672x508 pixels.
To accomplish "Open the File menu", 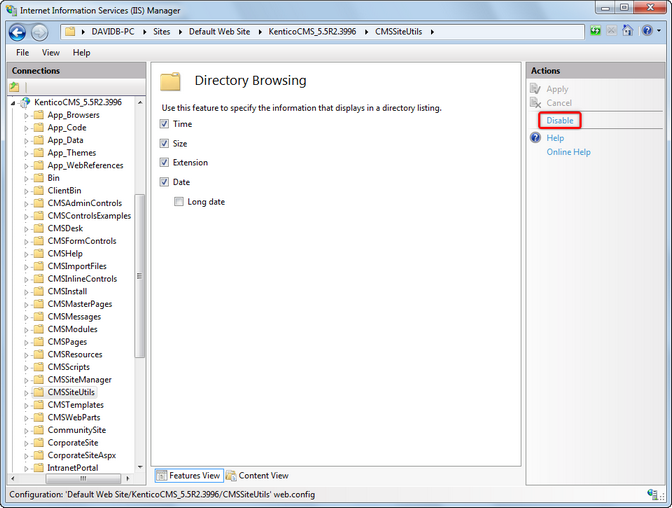I will pos(23,52).
